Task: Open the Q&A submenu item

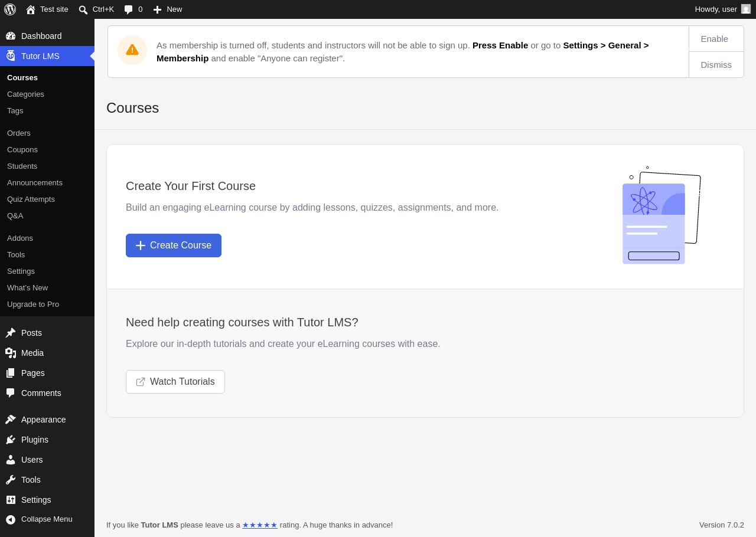Action: pyautogui.click(x=15, y=215)
